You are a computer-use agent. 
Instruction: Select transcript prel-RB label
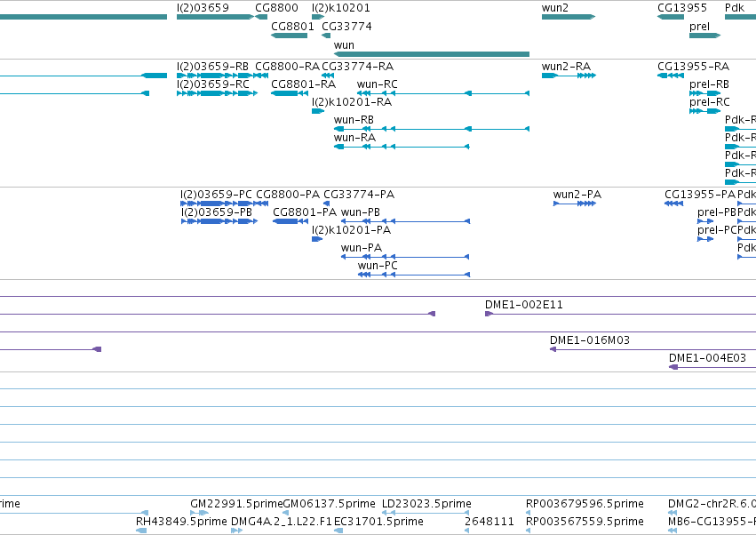[709, 84]
